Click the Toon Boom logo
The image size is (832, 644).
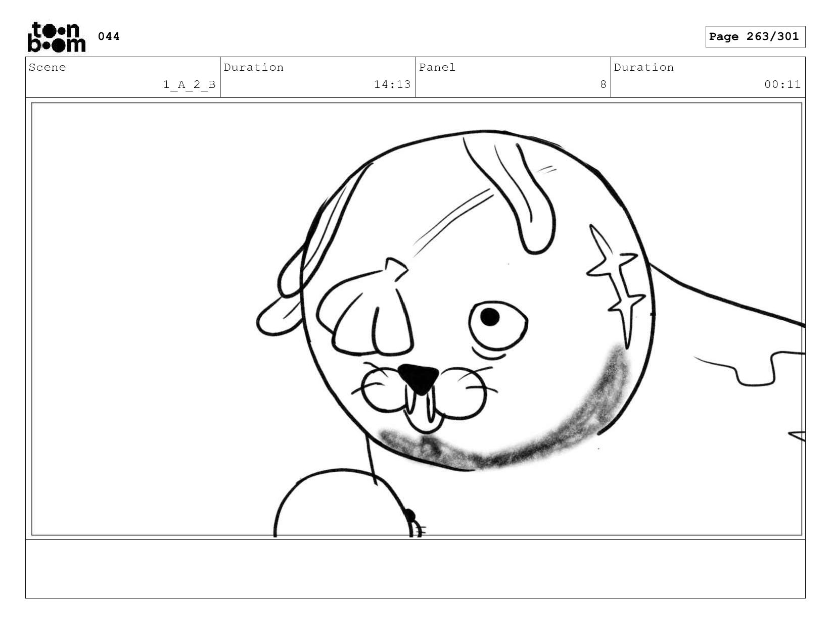tap(56, 37)
